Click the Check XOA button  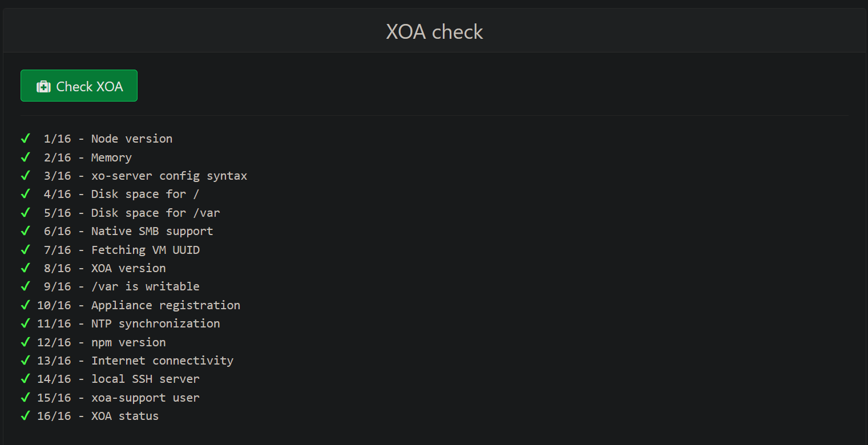tap(79, 86)
